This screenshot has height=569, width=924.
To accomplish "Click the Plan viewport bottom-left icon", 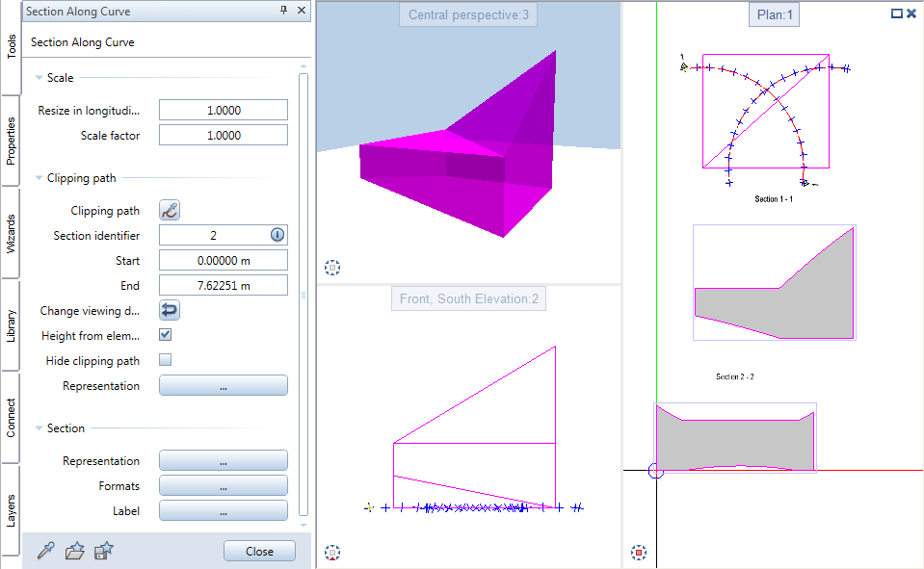I will [x=638, y=553].
